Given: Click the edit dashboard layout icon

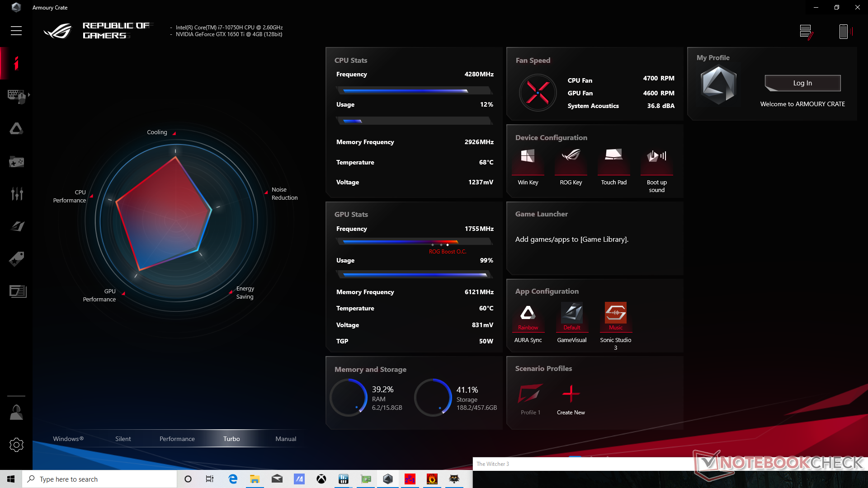Looking at the screenshot, I should tap(806, 32).
